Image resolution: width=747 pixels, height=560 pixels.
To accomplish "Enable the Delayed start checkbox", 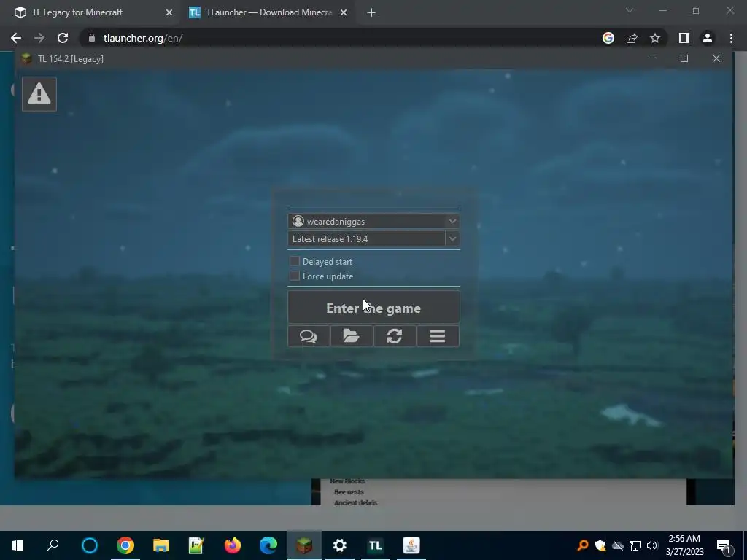I will point(295,261).
